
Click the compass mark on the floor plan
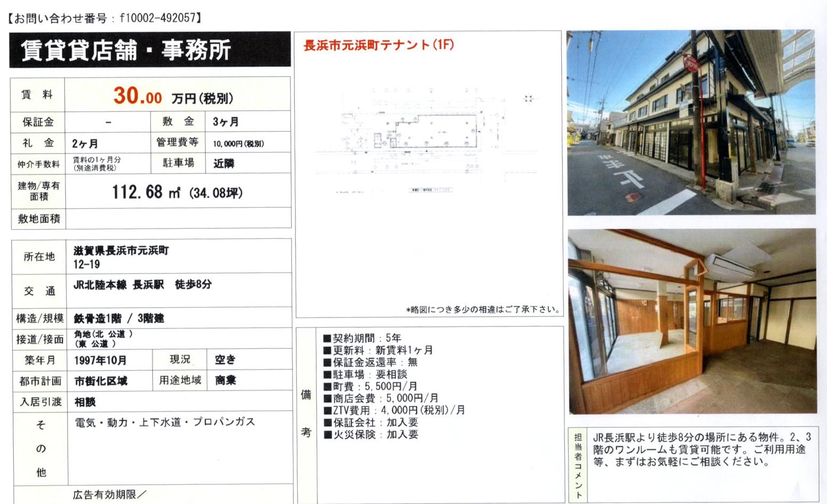(528, 98)
